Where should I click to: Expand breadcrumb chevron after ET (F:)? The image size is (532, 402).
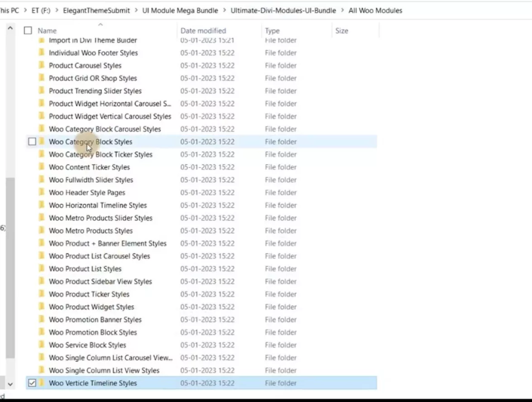[x=57, y=10]
